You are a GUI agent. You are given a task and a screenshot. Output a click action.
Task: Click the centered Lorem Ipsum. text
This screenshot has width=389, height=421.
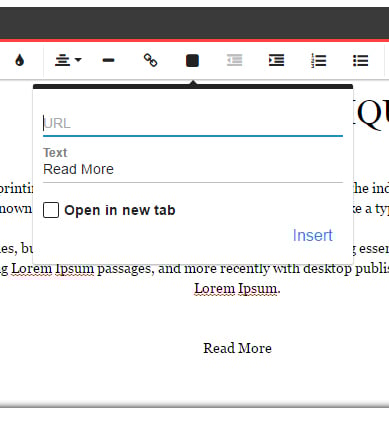[237, 289]
